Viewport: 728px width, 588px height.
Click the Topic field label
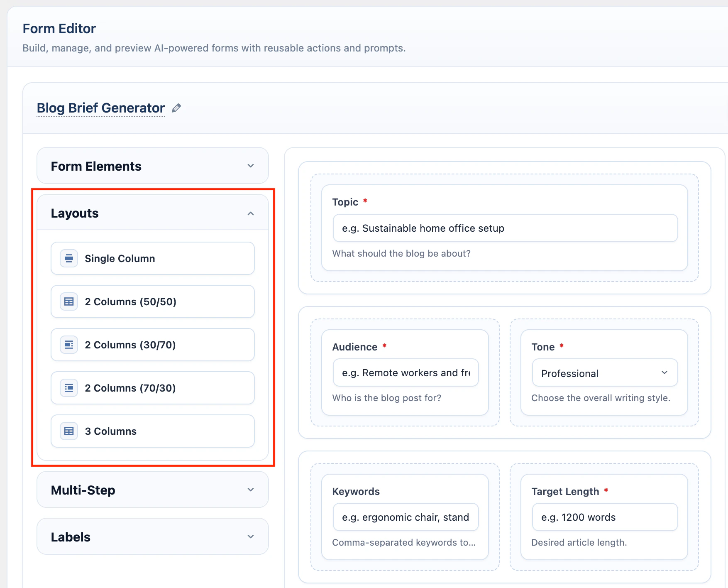click(x=345, y=202)
